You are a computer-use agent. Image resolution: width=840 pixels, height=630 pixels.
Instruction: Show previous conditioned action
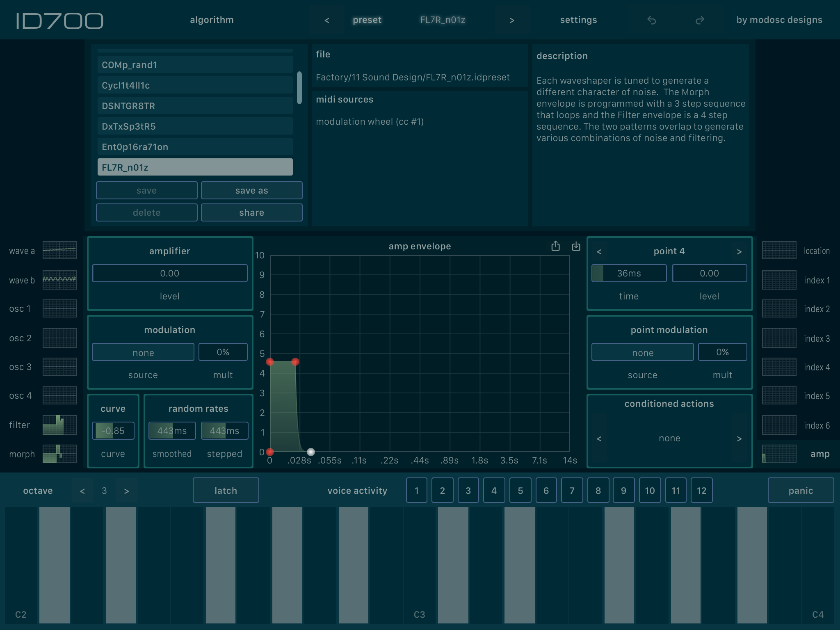(x=599, y=438)
